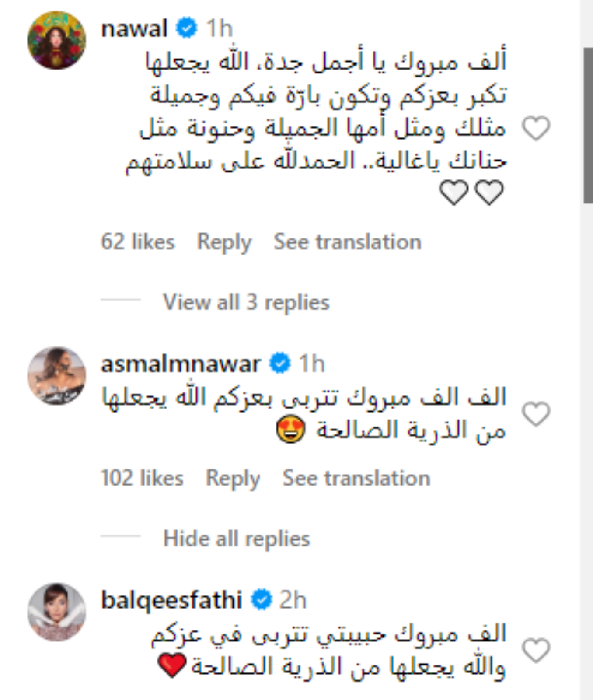
Task: Click nawal's blue verified badge
Action: tap(186, 27)
